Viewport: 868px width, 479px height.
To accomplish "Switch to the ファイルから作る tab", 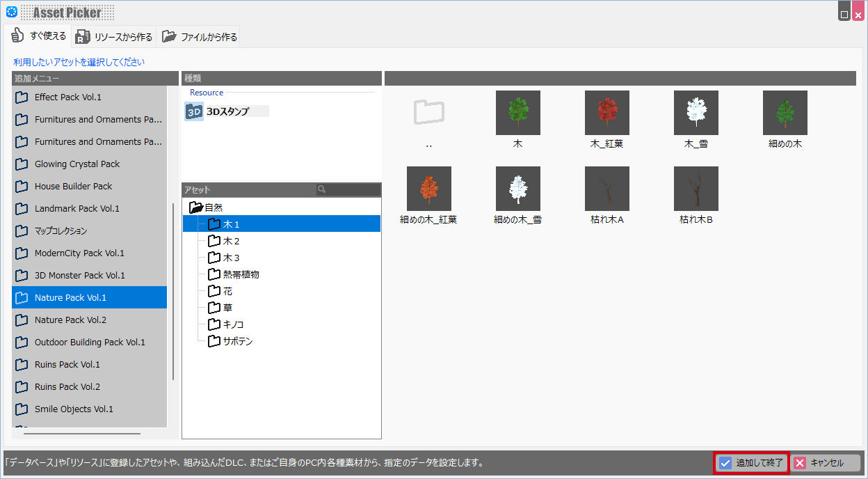I will tap(200, 37).
